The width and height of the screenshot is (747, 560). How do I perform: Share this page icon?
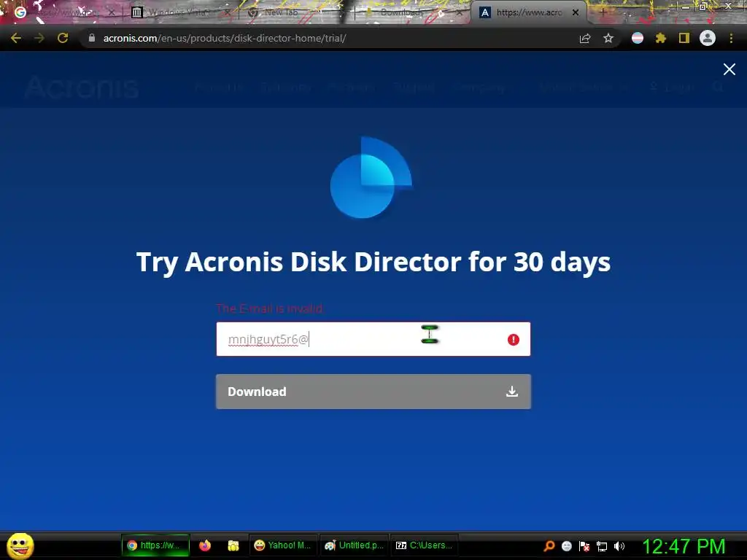(x=585, y=38)
